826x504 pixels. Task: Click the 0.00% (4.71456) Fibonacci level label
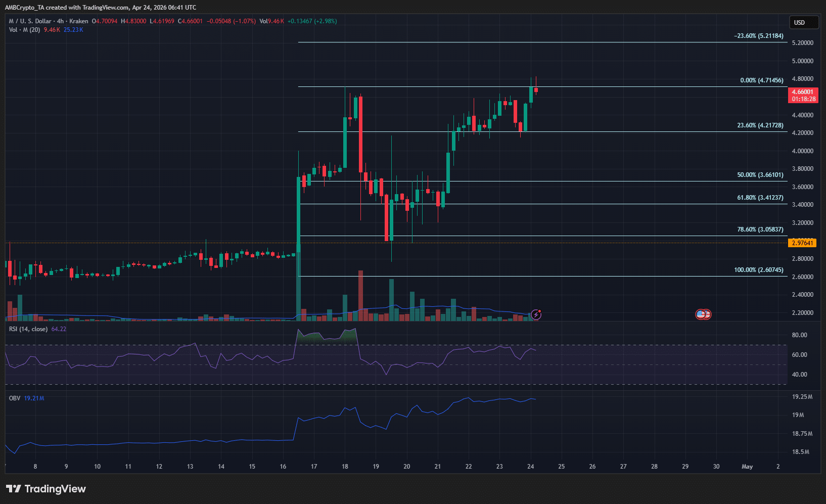(x=761, y=80)
